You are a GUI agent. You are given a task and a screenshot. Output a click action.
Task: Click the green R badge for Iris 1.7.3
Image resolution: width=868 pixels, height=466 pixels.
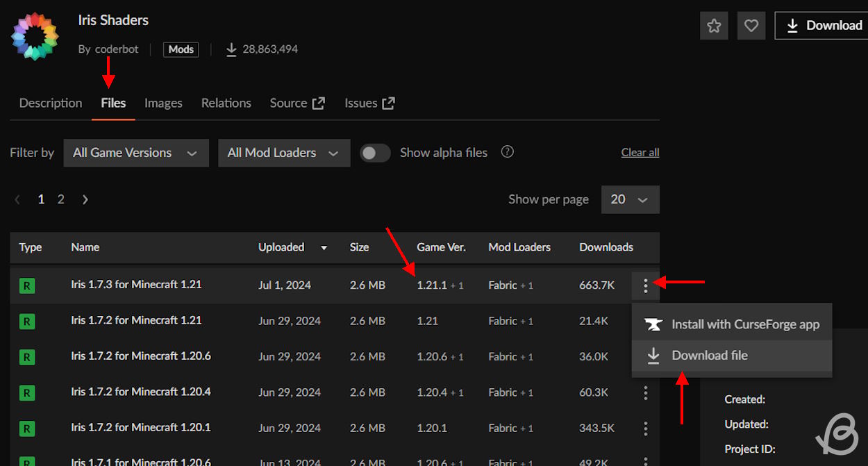coord(26,285)
